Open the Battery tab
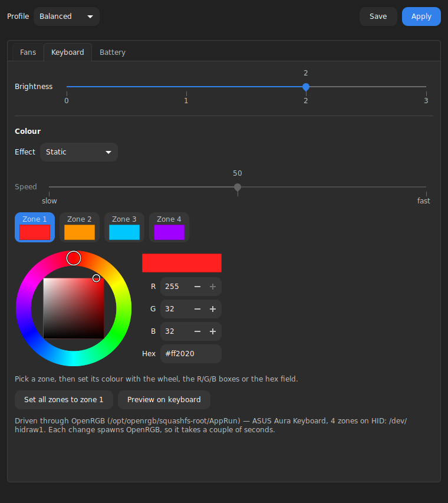448x503 pixels. click(113, 52)
